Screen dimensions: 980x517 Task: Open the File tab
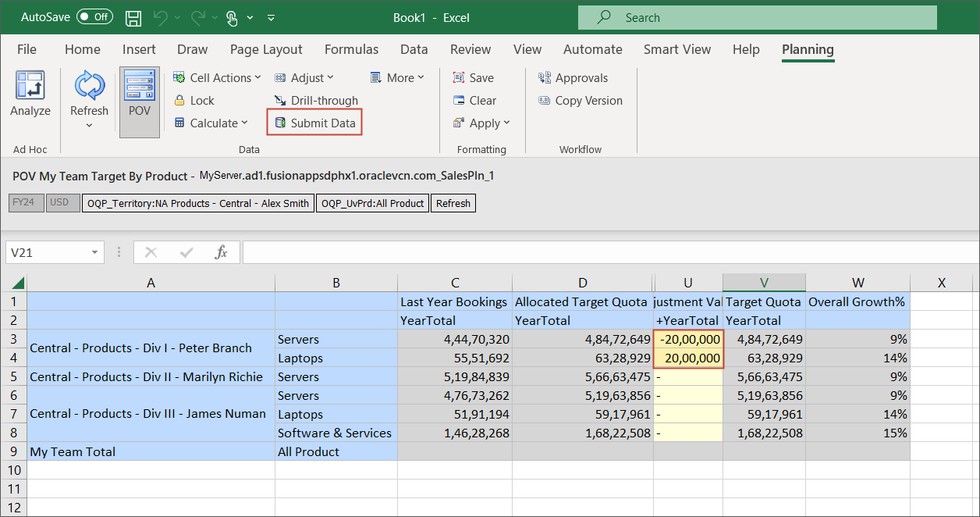pyautogui.click(x=27, y=49)
